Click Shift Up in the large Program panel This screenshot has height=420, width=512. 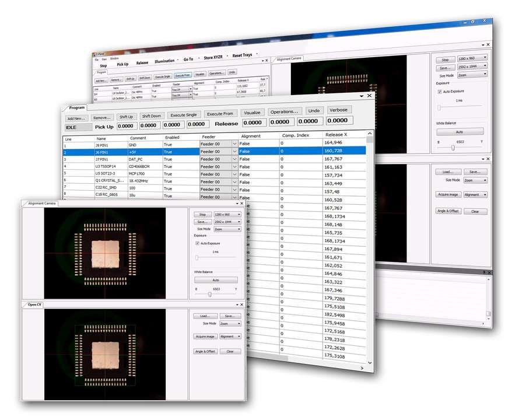pyautogui.click(x=126, y=117)
